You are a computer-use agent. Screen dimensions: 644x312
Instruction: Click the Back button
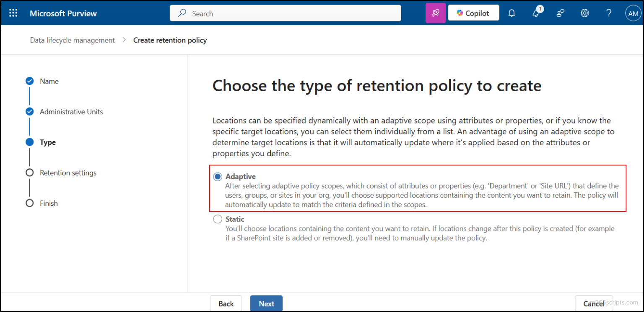tap(226, 304)
